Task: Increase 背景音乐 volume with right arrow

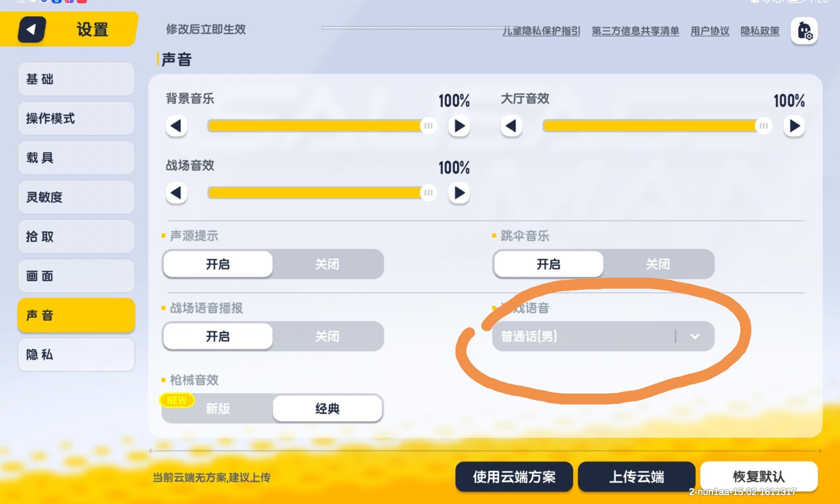Action: (x=459, y=126)
